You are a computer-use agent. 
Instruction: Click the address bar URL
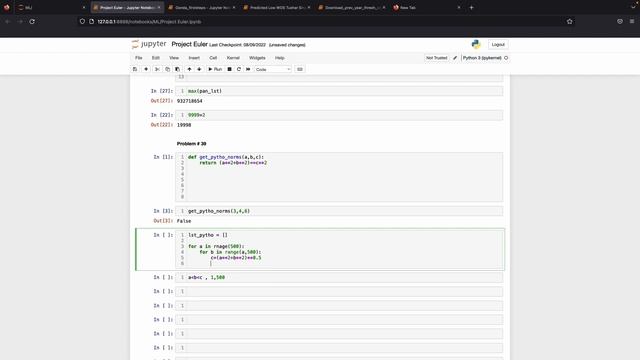pyautogui.click(x=149, y=22)
